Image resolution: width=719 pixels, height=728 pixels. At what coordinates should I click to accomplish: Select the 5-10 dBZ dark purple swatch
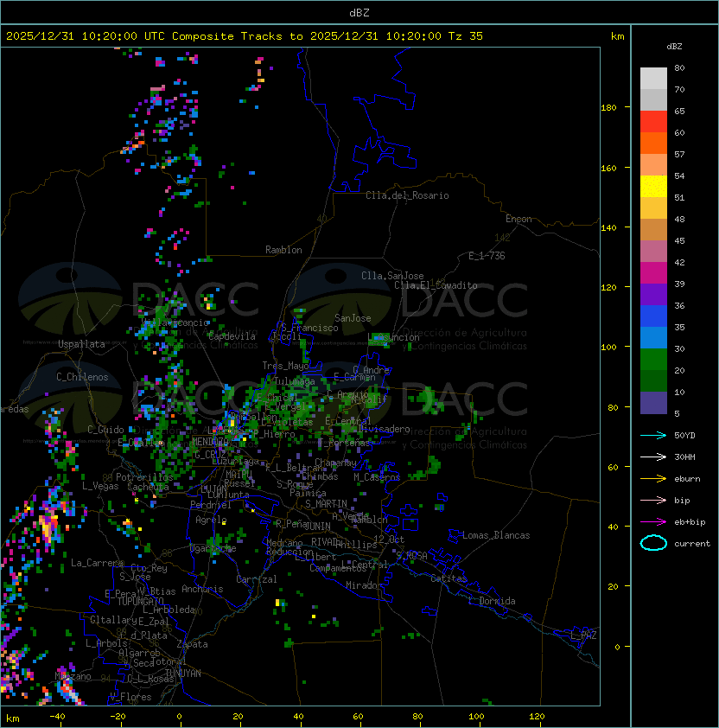pyautogui.click(x=653, y=403)
